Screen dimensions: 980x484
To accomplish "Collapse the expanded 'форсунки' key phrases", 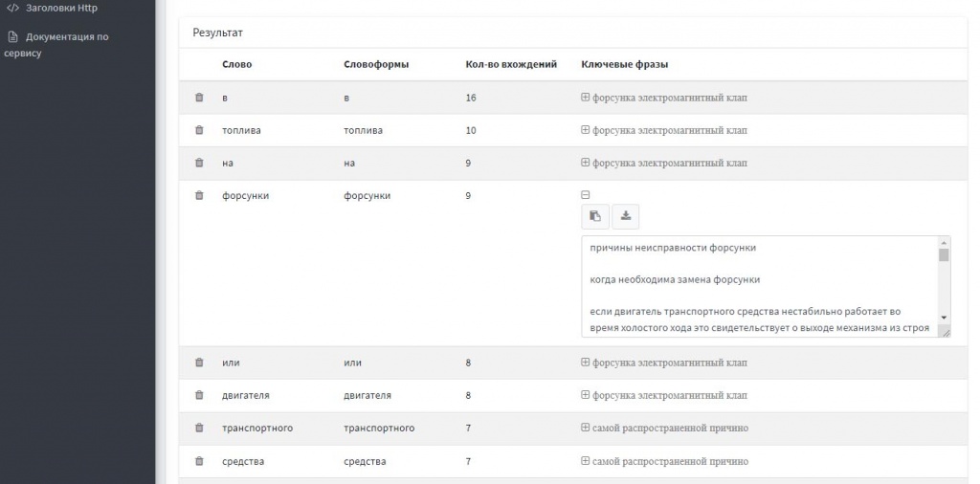I will (586, 195).
